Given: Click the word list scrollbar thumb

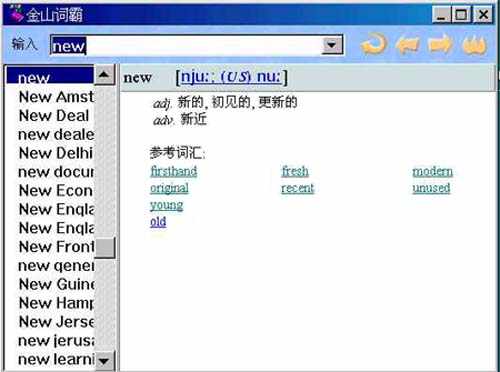Looking at the screenshot, I should coord(105,247).
